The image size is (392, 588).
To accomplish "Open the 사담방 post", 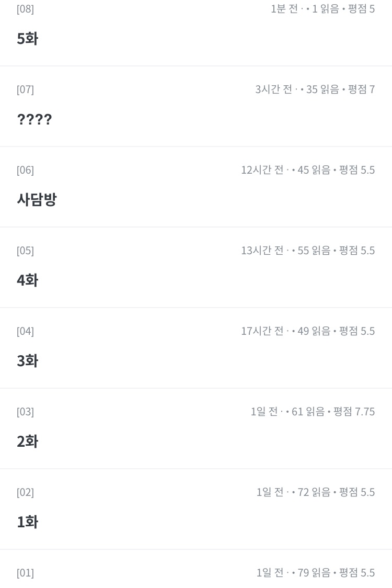I will click(x=37, y=199).
